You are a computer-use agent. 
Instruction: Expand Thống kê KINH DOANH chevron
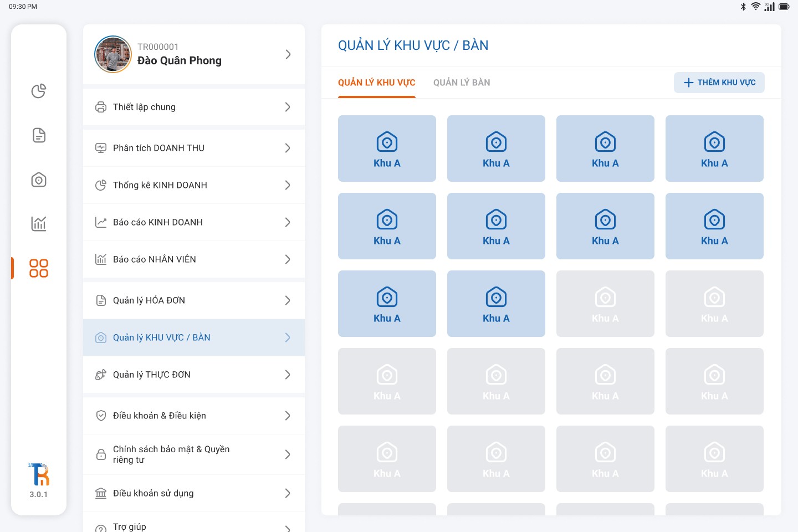click(x=288, y=185)
